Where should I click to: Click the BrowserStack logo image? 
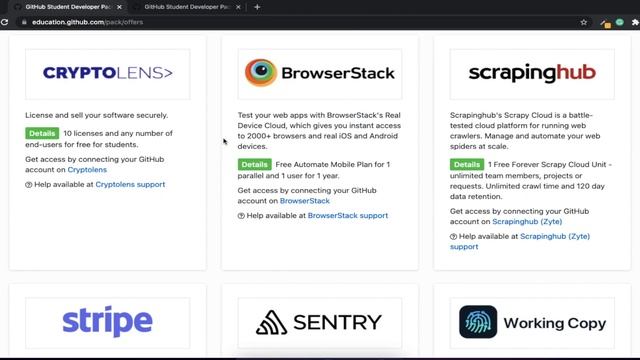tap(320, 74)
